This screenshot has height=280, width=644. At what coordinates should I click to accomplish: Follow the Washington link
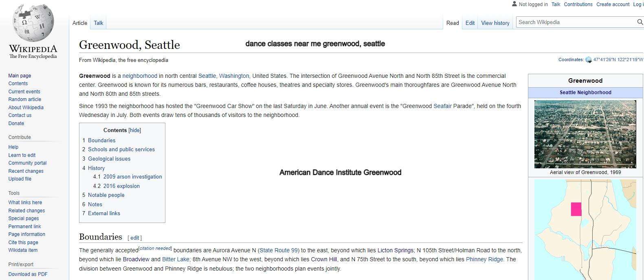234,76
